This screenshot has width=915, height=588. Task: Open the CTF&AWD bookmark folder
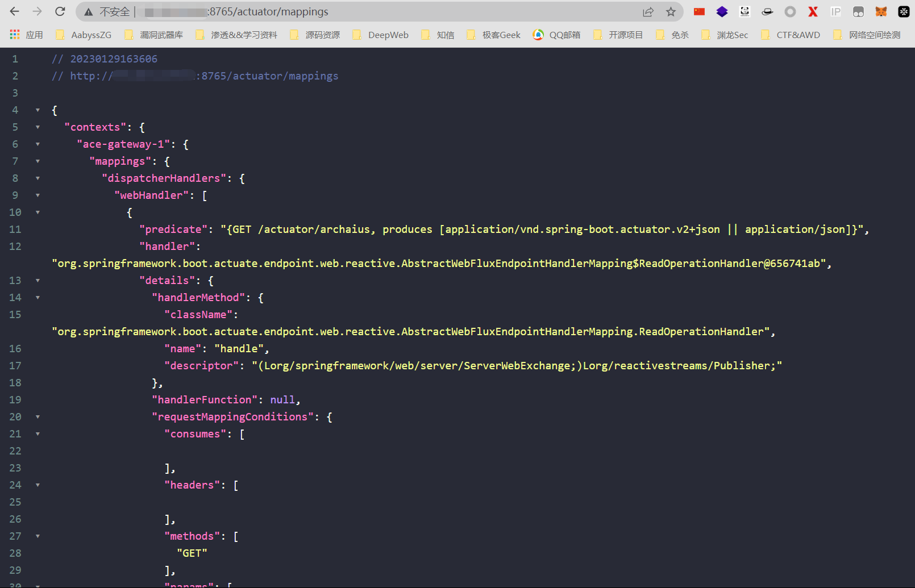click(791, 35)
